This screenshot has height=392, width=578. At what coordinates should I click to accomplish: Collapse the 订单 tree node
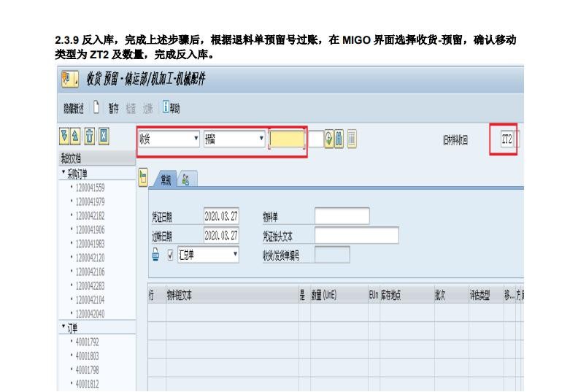coord(63,328)
